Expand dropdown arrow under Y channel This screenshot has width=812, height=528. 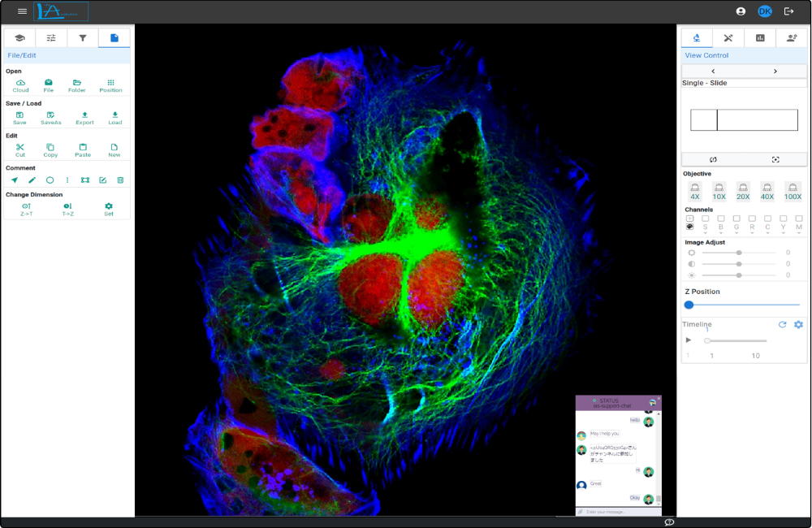[783, 234]
